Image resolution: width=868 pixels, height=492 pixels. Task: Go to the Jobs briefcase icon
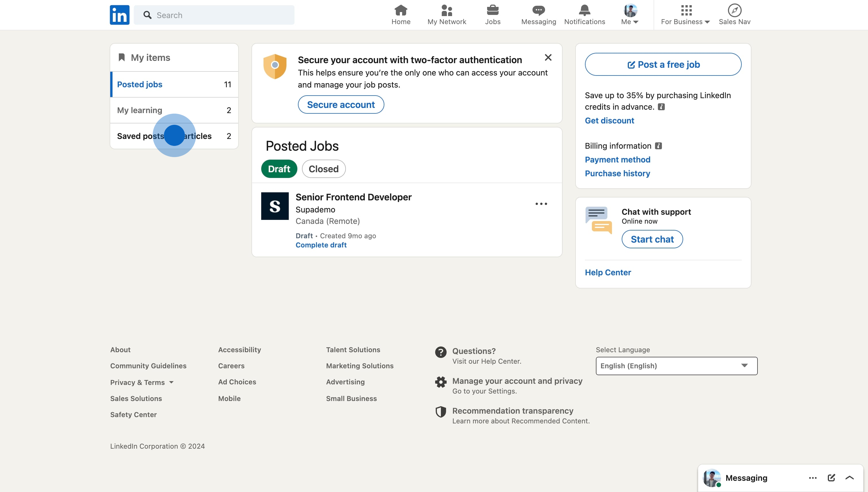click(492, 11)
